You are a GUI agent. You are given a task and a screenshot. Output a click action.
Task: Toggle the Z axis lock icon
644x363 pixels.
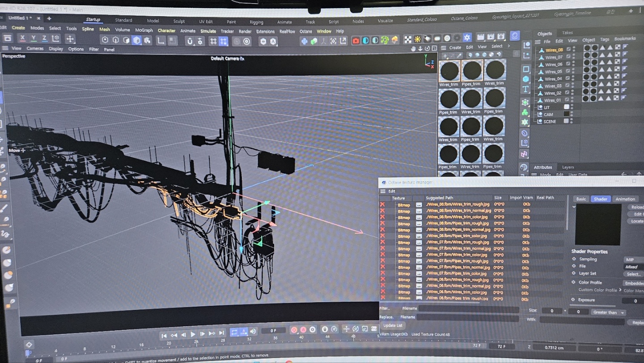click(x=44, y=39)
